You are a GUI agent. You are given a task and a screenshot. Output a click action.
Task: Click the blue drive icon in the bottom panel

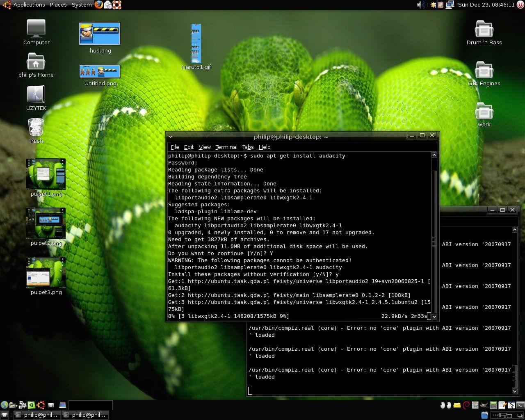tap(62, 405)
